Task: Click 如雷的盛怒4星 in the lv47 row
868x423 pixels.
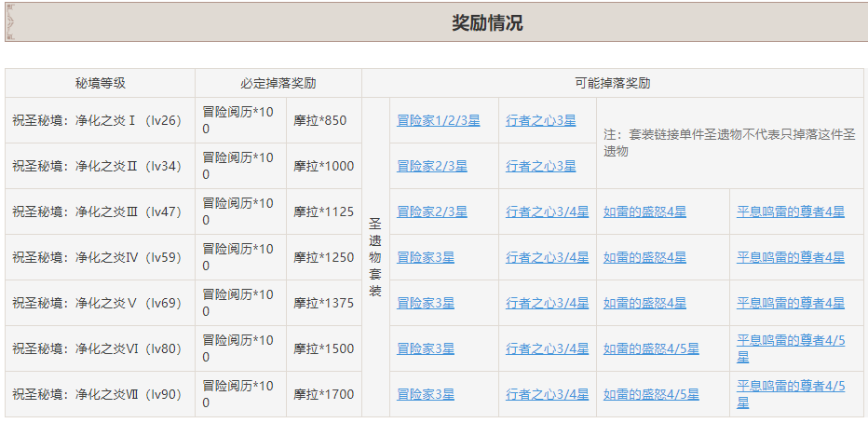Action: tap(644, 212)
